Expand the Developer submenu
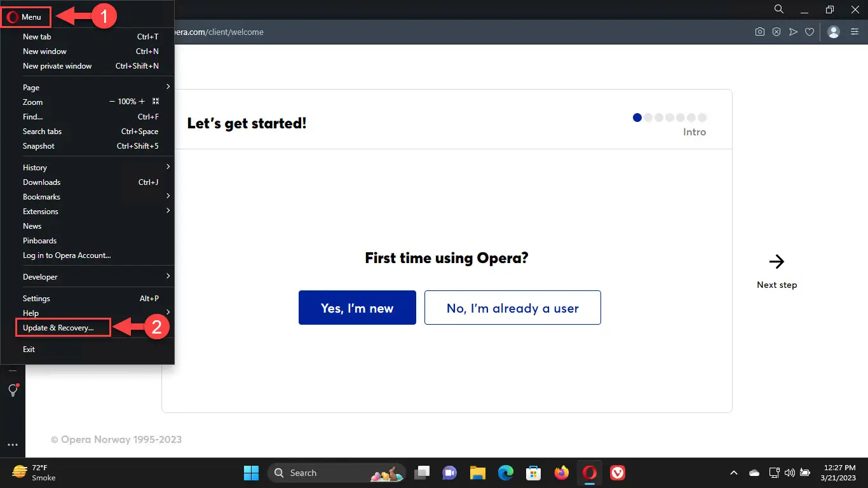Image resolution: width=868 pixels, height=488 pixels. point(88,277)
